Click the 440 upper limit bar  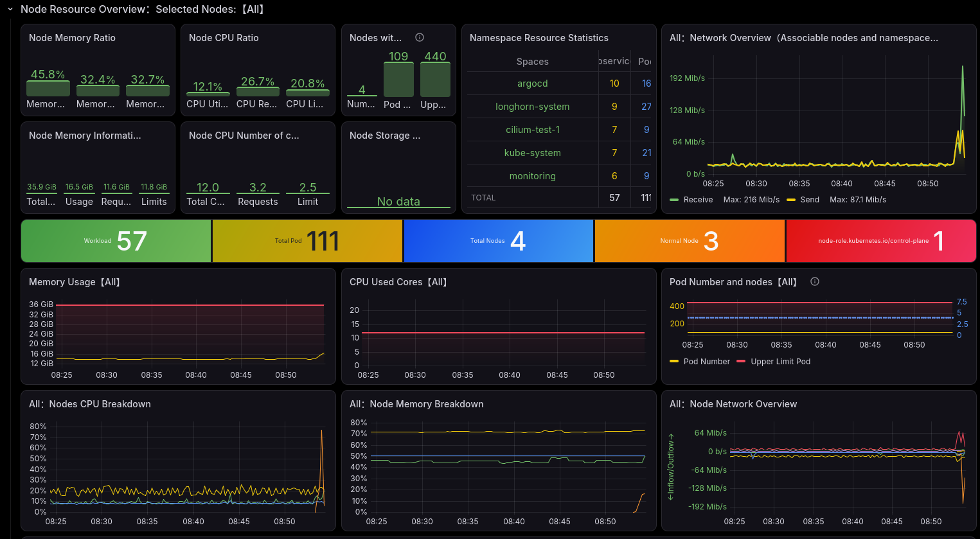(x=435, y=80)
